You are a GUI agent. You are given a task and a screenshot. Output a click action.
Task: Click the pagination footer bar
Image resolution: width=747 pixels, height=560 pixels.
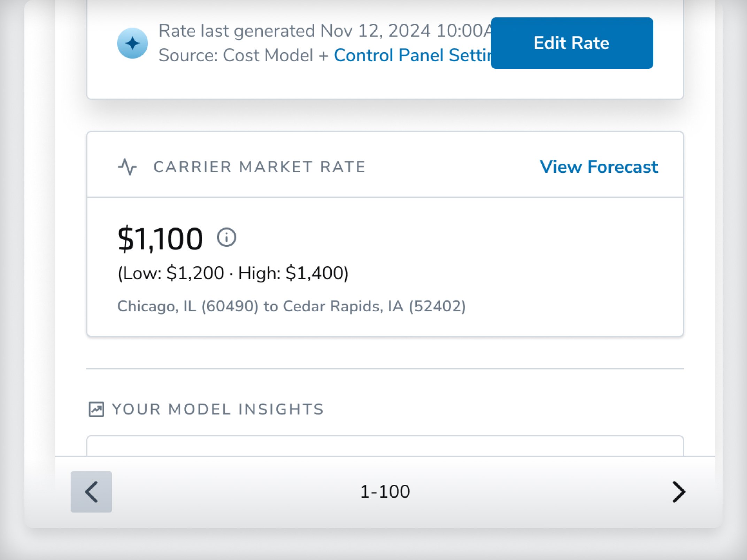(385, 492)
